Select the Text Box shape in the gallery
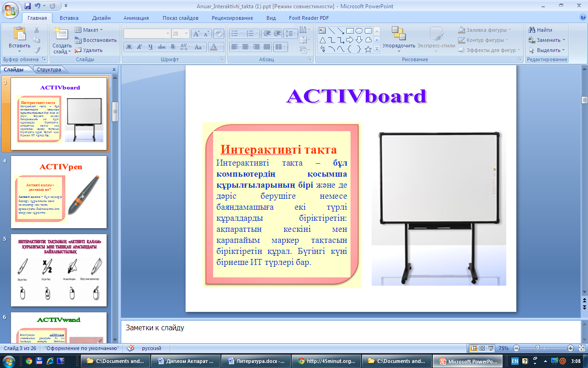The height and width of the screenshot is (368, 588). pyautogui.click(x=322, y=31)
